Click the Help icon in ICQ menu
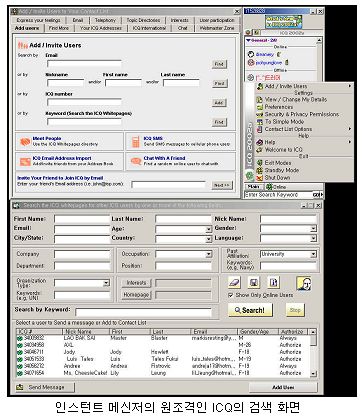This screenshot has width=362, height=420. (259, 142)
